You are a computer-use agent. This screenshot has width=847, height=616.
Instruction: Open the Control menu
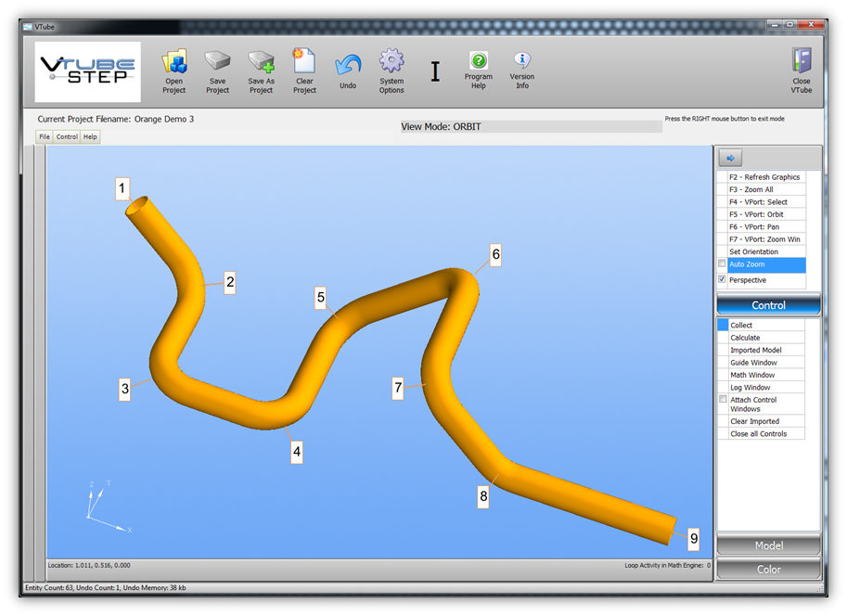pyautogui.click(x=67, y=136)
